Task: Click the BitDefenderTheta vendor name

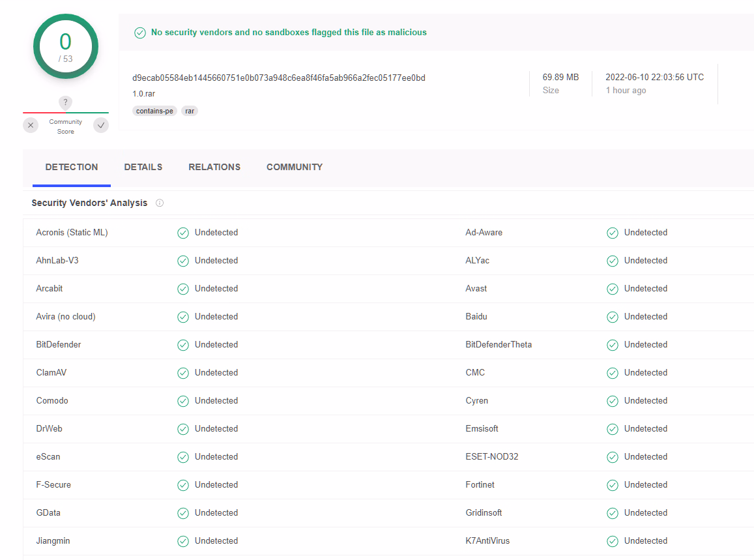Action: [x=499, y=344]
